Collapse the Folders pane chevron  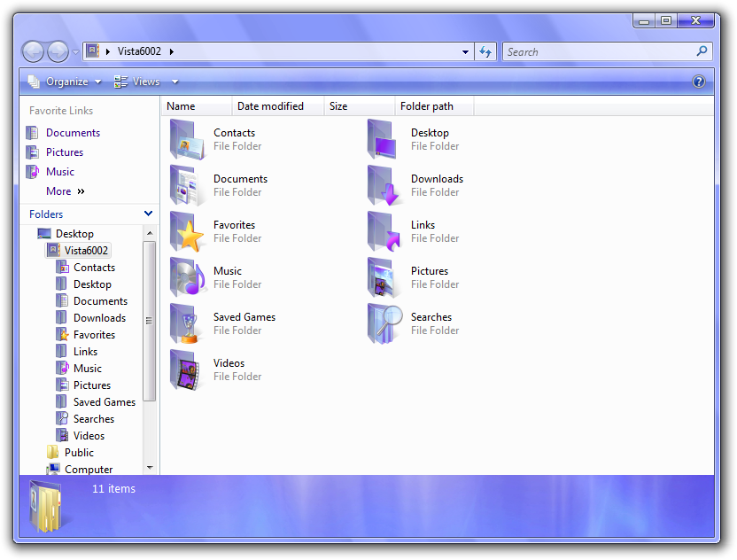click(148, 214)
